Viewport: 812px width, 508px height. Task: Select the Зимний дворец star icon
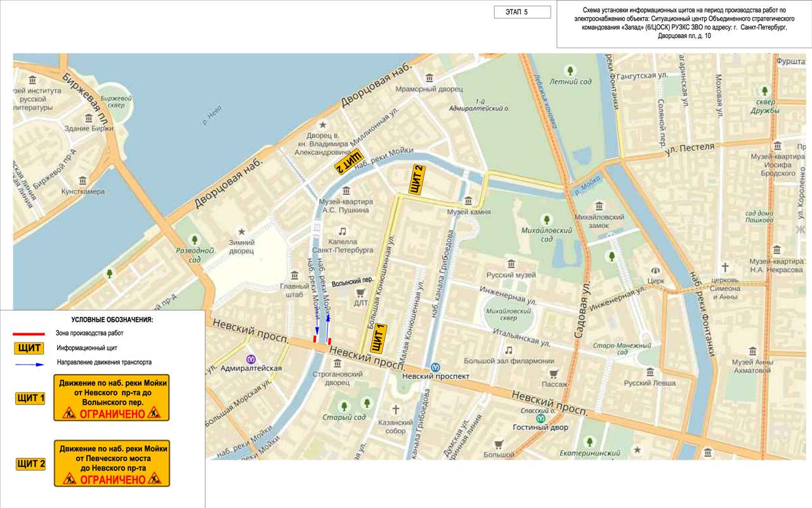[241, 232]
